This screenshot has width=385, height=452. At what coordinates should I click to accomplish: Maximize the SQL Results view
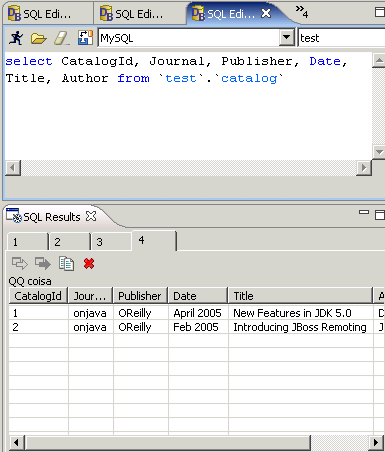(380, 215)
